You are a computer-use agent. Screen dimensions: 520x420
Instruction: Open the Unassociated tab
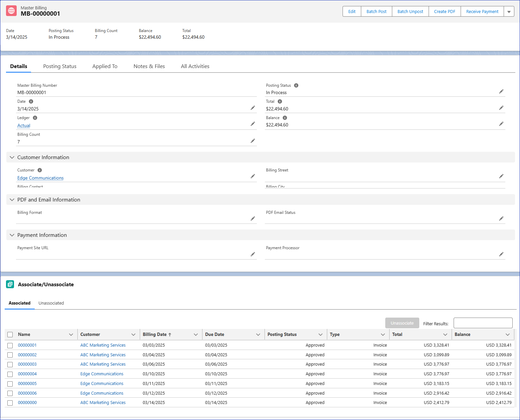coord(51,303)
